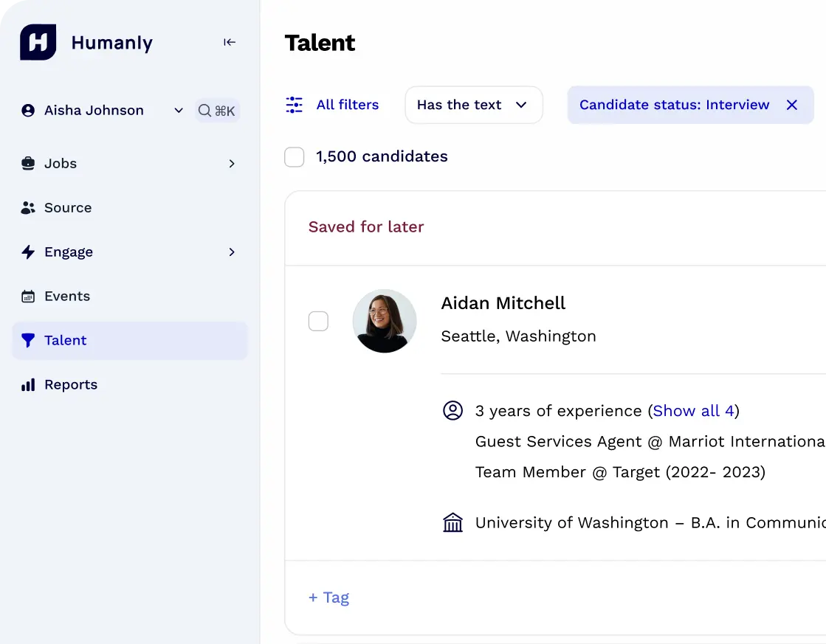Click the Talent funnel icon
Screen dimensions: 826x644
28,340
